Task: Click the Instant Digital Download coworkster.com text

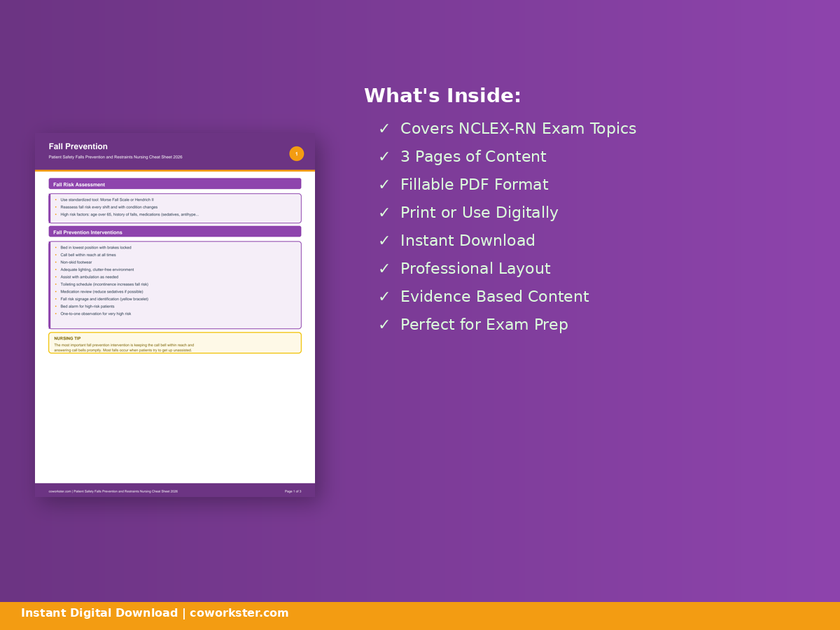Action: point(155,613)
